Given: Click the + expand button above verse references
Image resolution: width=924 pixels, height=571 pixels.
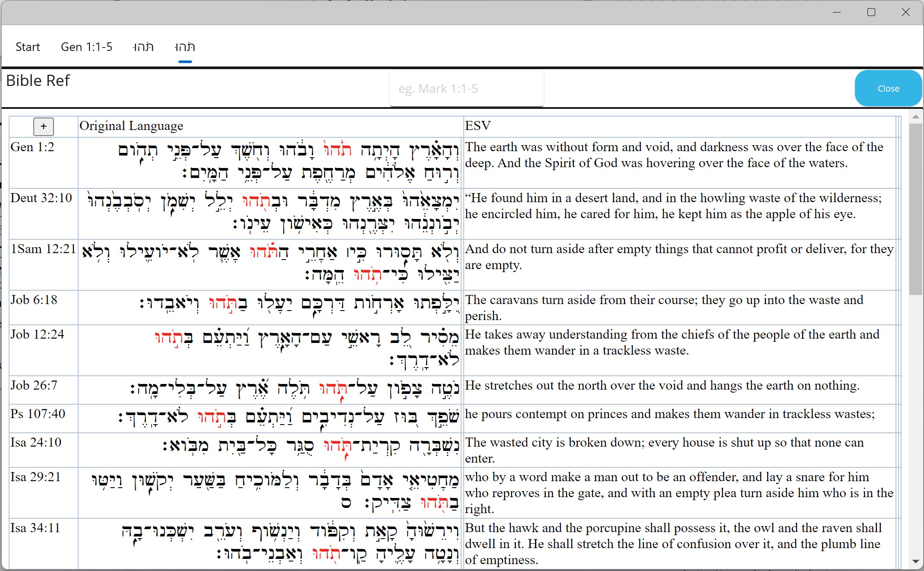Looking at the screenshot, I should click(43, 127).
